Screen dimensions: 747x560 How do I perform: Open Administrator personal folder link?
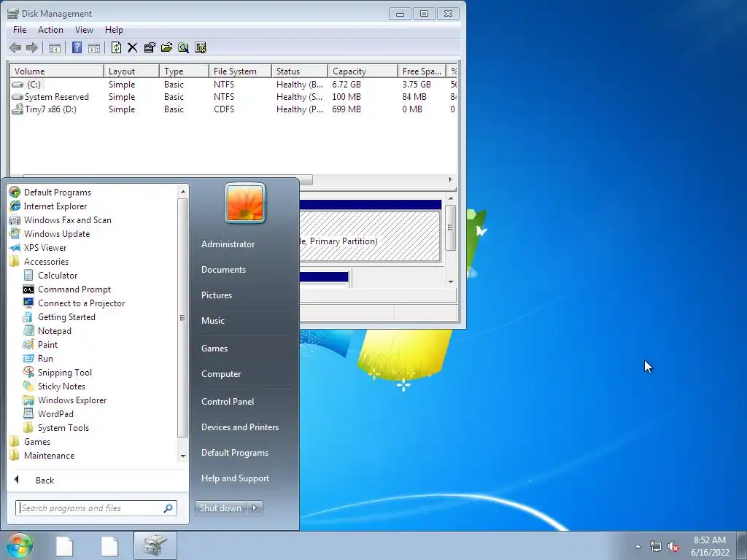(228, 244)
